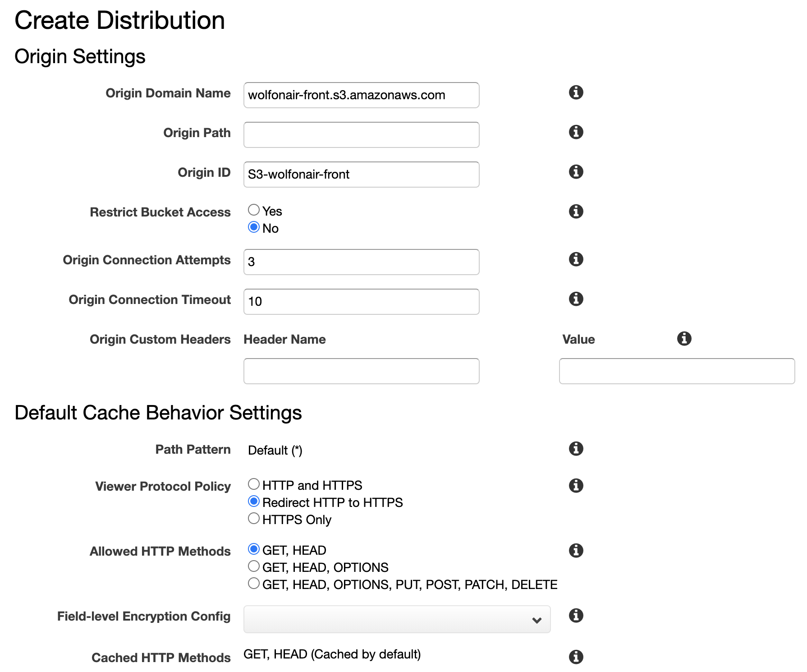This screenshot has height=672, width=807.
Task: Open info tooltip beside Origin Domain Name
Action: 576,93
